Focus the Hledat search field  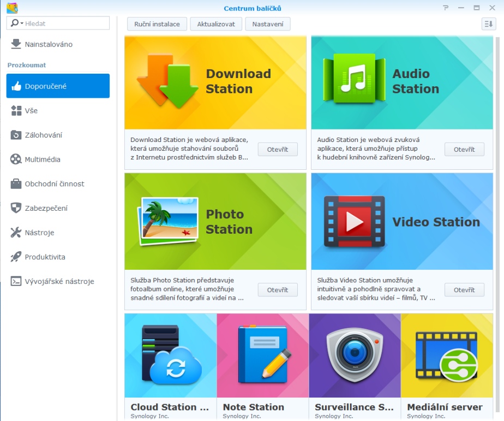coord(65,23)
